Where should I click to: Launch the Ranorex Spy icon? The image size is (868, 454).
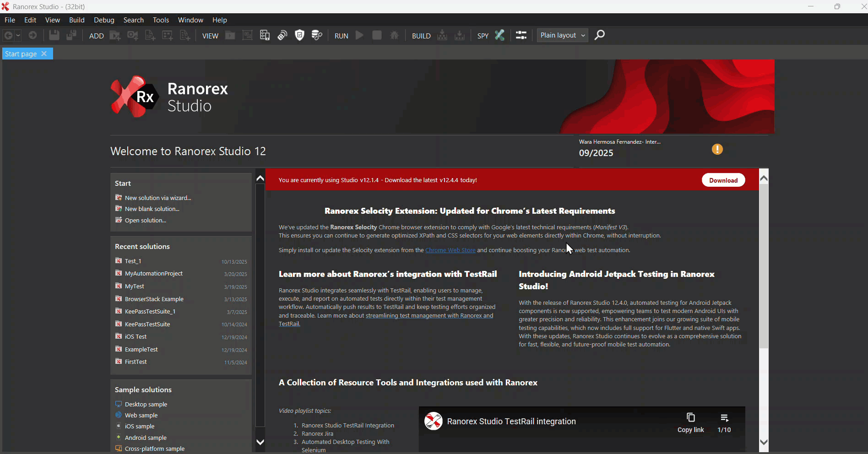[x=500, y=35]
